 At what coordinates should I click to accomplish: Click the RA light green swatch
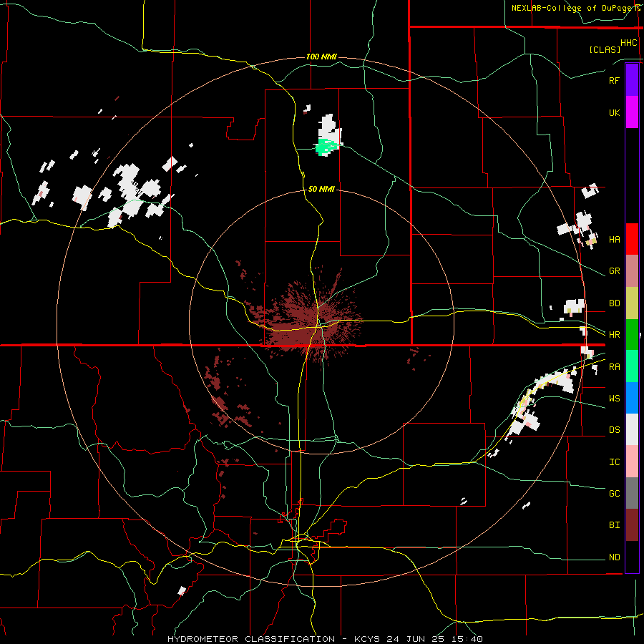pos(632,366)
